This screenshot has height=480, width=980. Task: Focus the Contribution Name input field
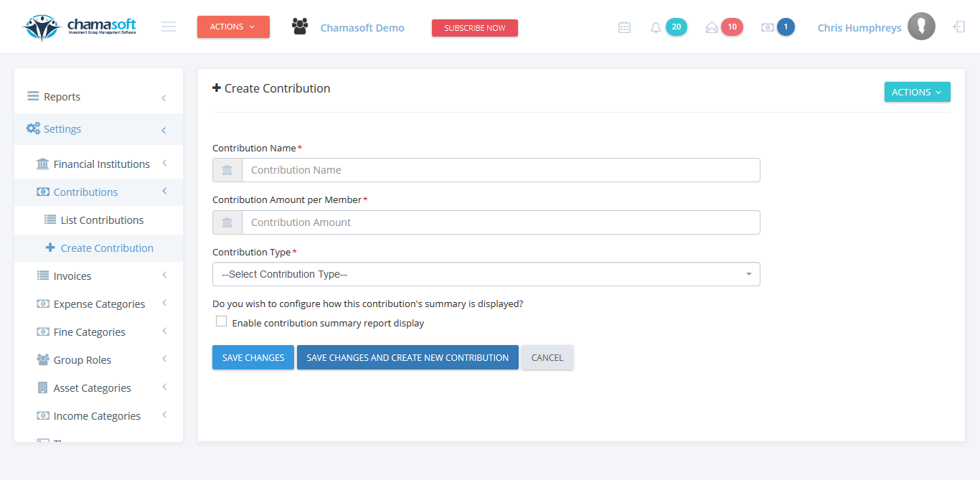(501, 170)
